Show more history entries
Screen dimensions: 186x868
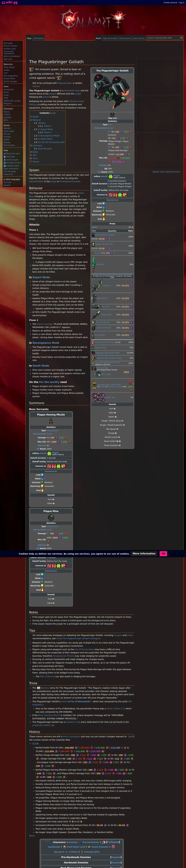click(x=32, y=836)
